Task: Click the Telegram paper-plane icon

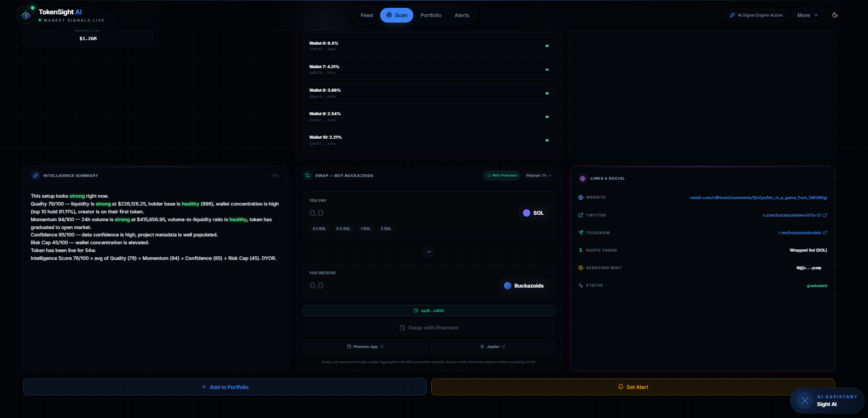Action: coord(581,233)
